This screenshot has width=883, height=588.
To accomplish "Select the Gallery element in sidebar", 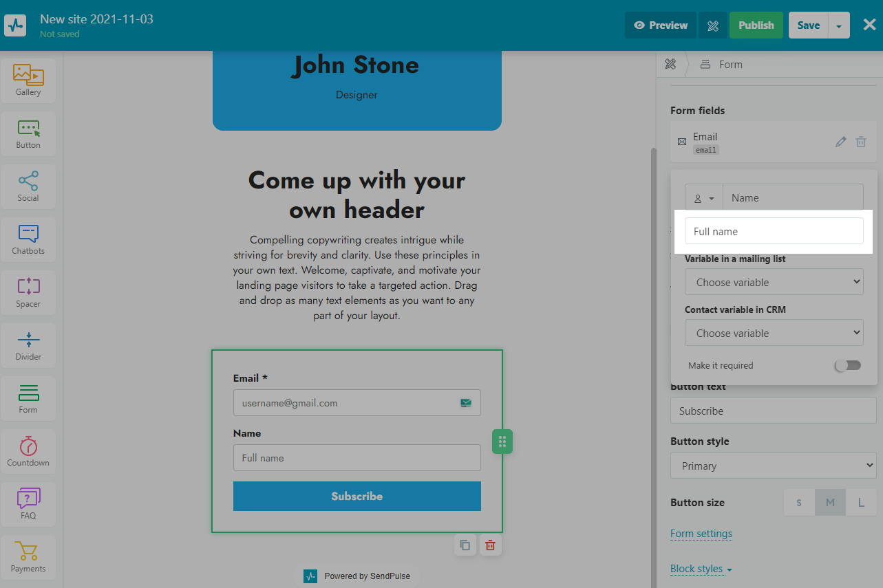I will pyautogui.click(x=28, y=80).
